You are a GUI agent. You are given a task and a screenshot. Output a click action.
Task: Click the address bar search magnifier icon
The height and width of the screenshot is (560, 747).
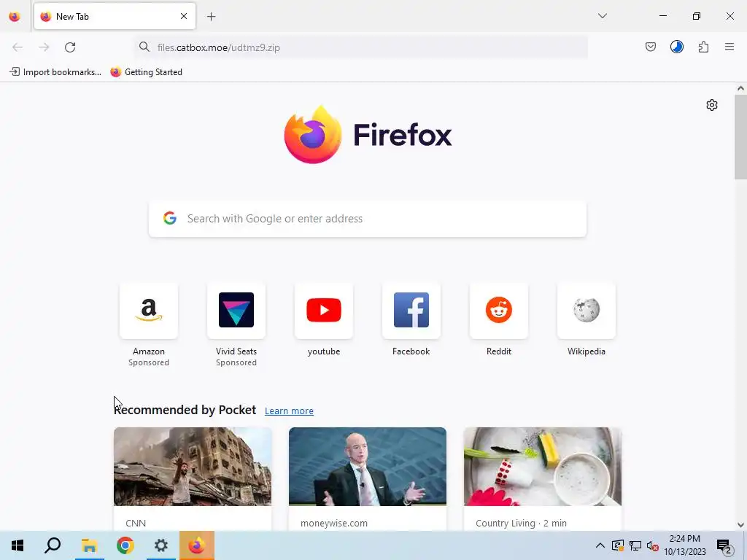[x=144, y=47]
